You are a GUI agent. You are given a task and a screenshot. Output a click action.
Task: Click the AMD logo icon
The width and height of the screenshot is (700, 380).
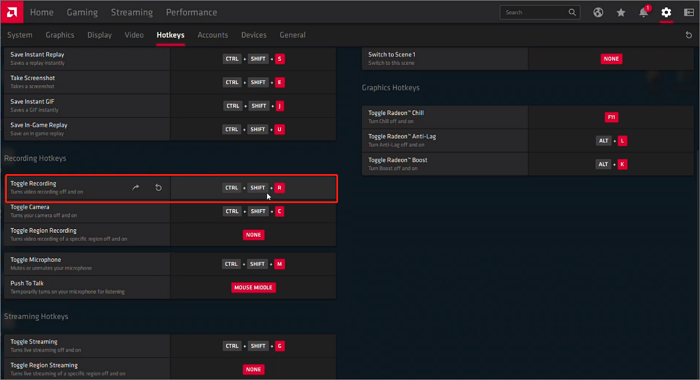pyautogui.click(x=12, y=12)
